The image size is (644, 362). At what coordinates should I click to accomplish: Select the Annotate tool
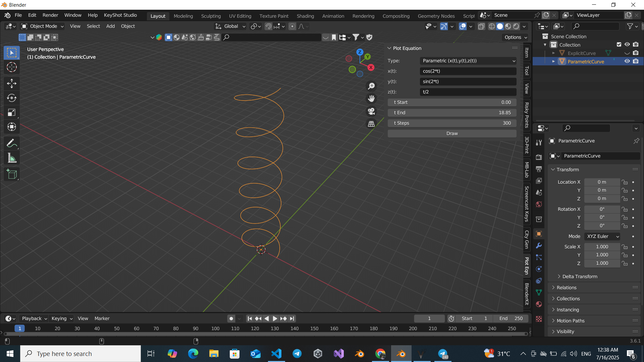[12, 143]
